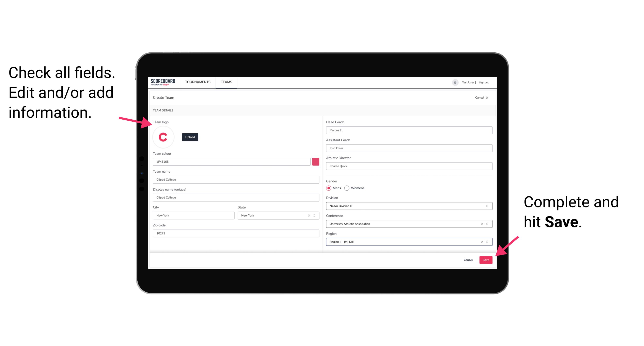This screenshot has width=644, height=346.
Task: Click the team colour hex input field
Action: point(232,161)
